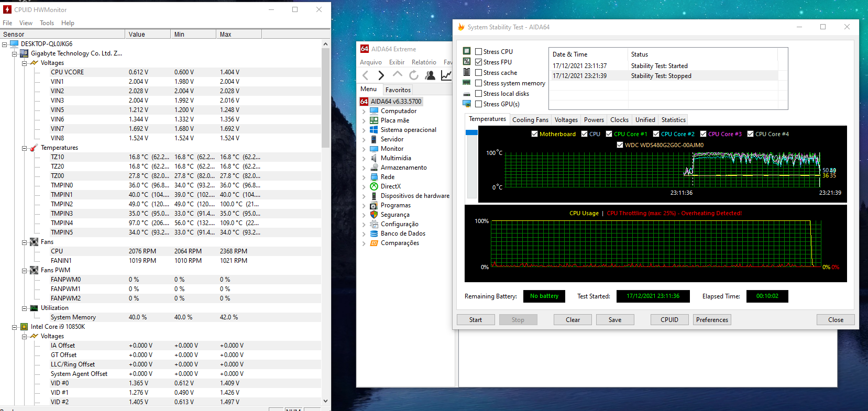This screenshot has height=411, width=868.
Task: Enable the Stress CPU checkbox
Action: [x=478, y=51]
